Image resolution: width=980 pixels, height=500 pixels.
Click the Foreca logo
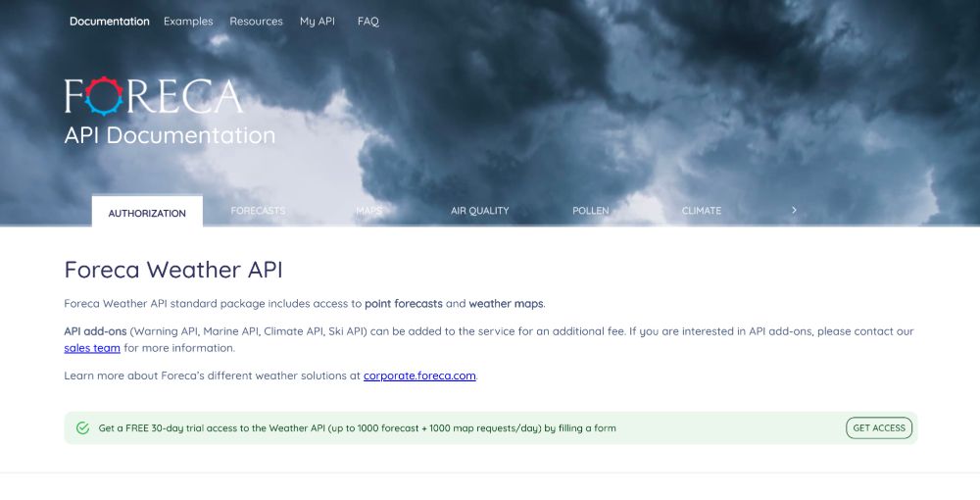[x=154, y=96]
